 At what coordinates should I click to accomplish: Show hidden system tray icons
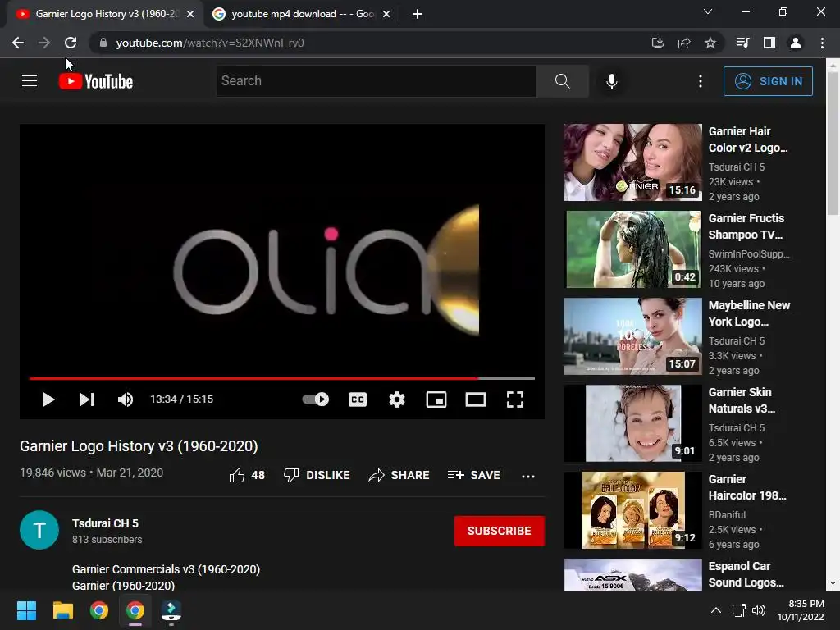click(715, 610)
